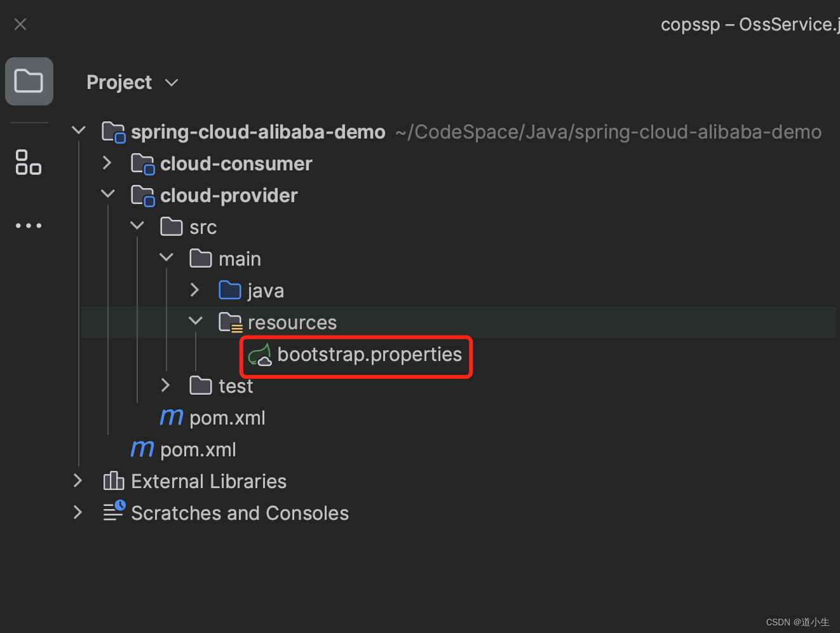Click the test folder icon
The height and width of the screenshot is (633, 840).
point(201,385)
